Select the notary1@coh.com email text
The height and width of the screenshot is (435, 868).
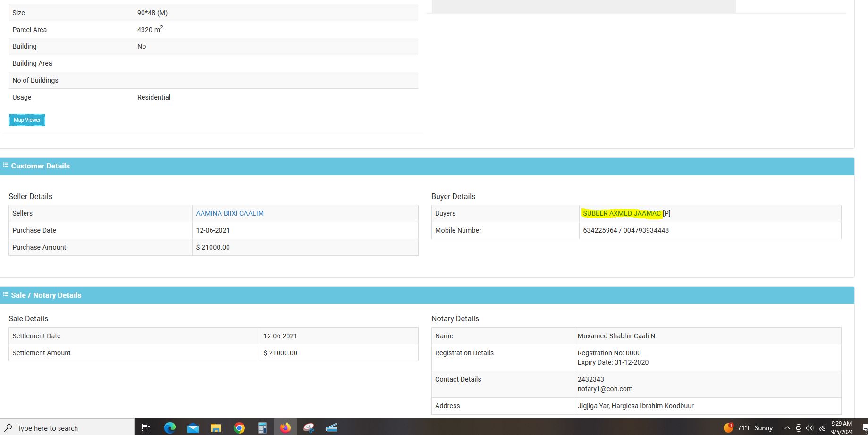click(x=605, y=389)
